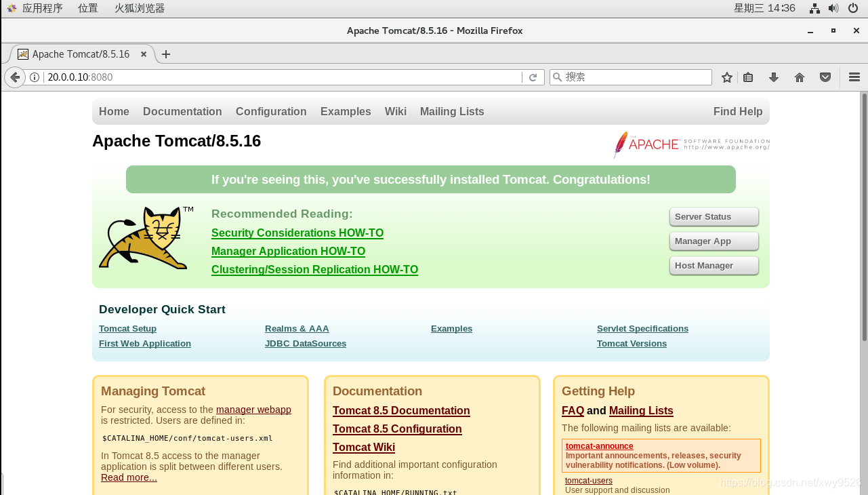
Task: Open Tomcat 8.5 Documentation link
Action: tap(401, 411)
